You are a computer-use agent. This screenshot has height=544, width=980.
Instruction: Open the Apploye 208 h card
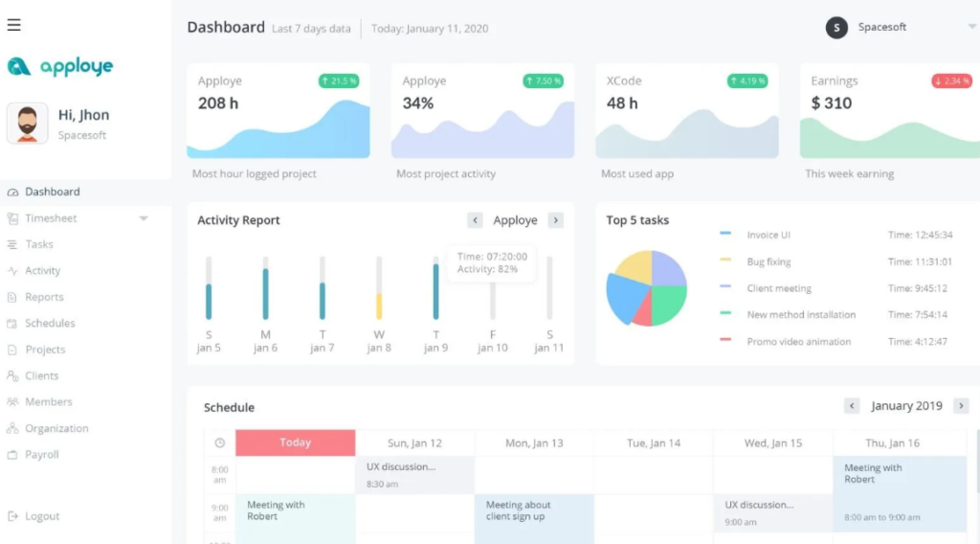pos(278,111)
